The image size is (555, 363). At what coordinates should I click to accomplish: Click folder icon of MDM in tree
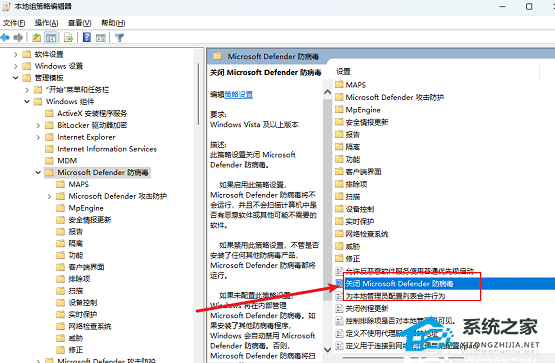tap(49, 161)
